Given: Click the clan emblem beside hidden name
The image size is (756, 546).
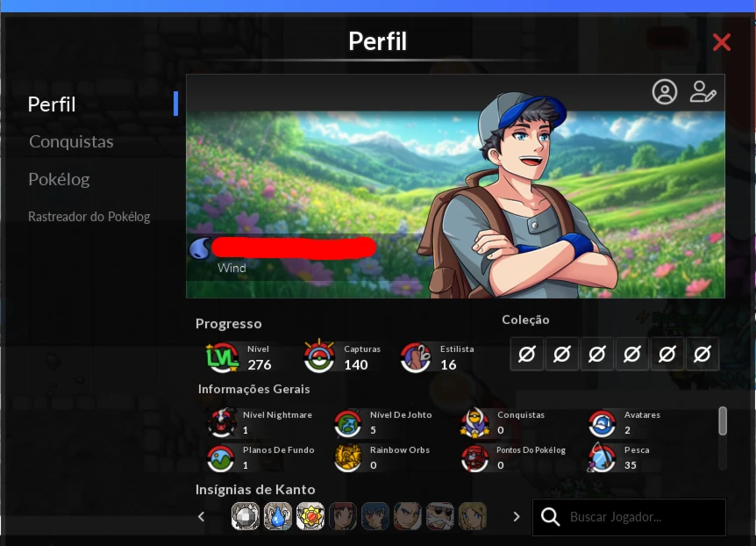Looking at the screenshot, I should click(200, 248).
